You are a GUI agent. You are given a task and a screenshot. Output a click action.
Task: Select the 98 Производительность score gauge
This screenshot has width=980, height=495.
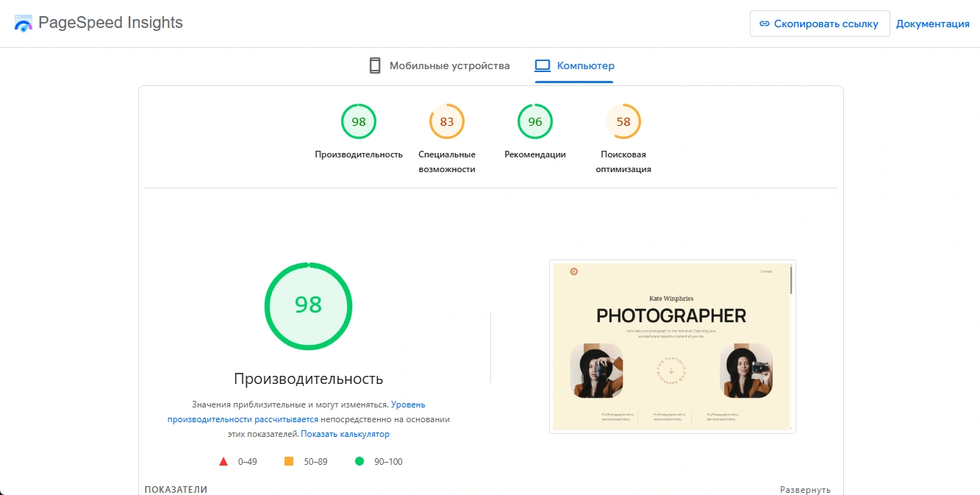tap(359, 122)
